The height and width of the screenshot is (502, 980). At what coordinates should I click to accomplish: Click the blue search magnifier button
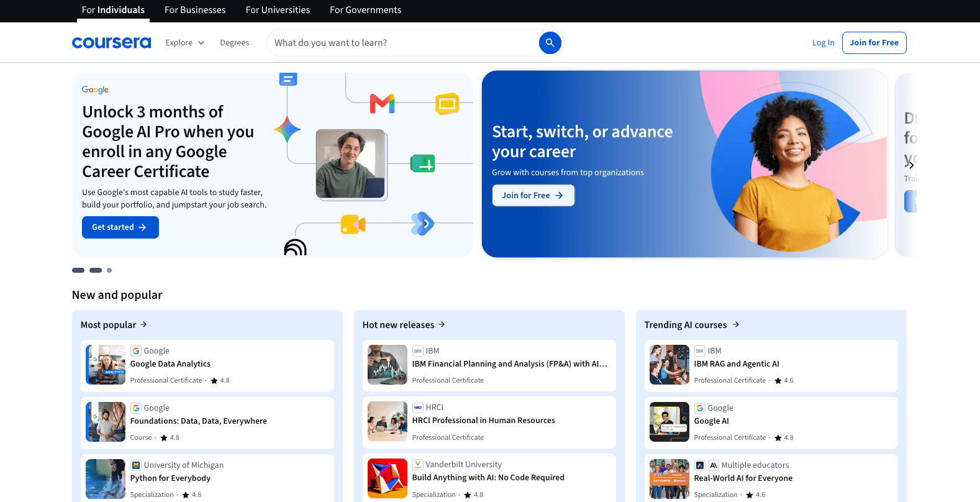point(550,43)
